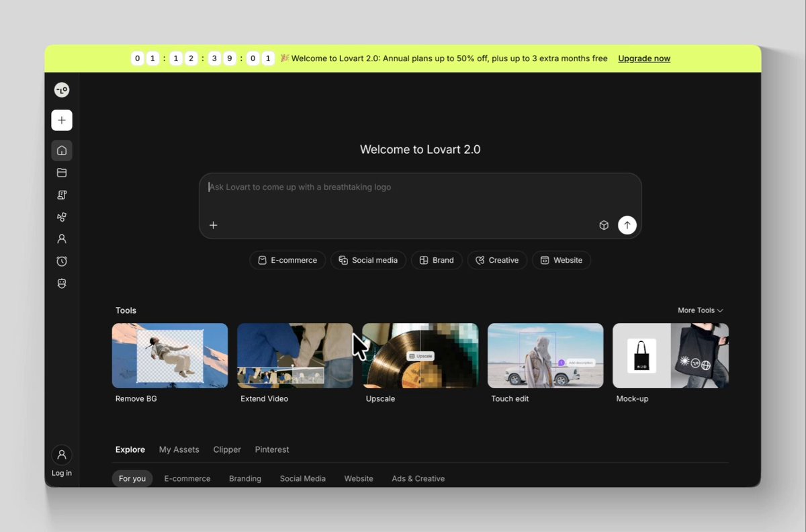Click the Log in avatar icon

[x=62, y=455]
